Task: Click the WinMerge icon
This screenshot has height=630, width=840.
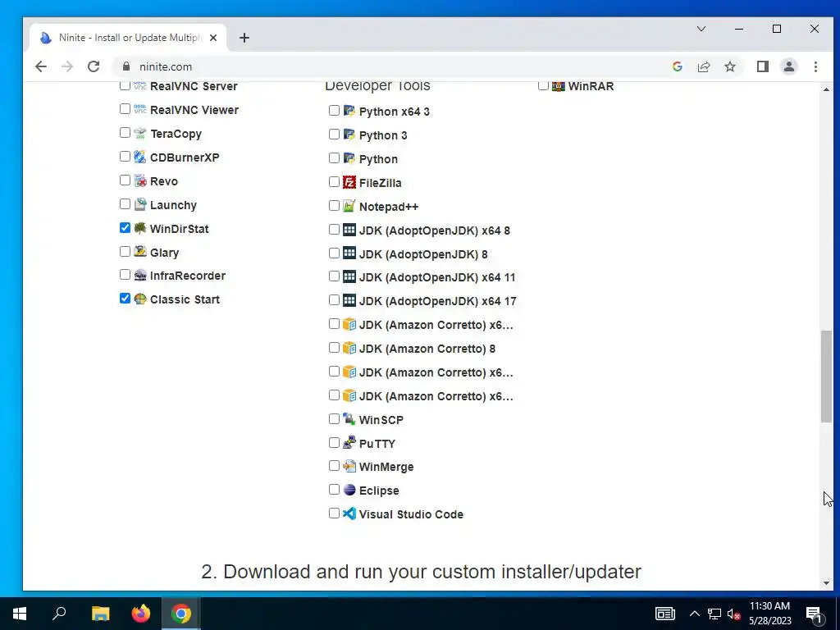Action: (349, 466)
